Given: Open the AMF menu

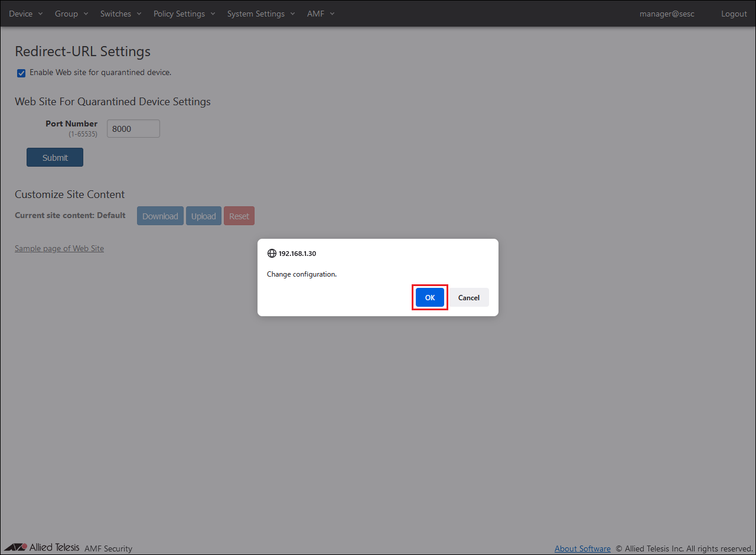Looking at the screenshot, I should tap(321, 14).
